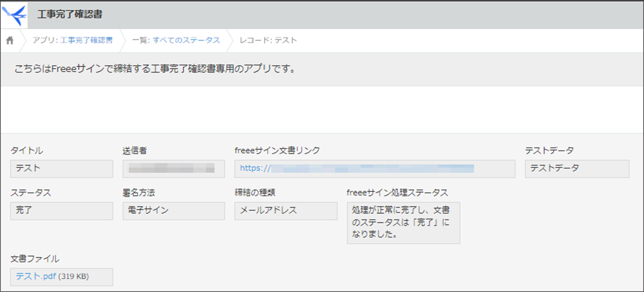Click the freeeサイン処理ステータス label

pyautogui.click(x=397, y=193)
